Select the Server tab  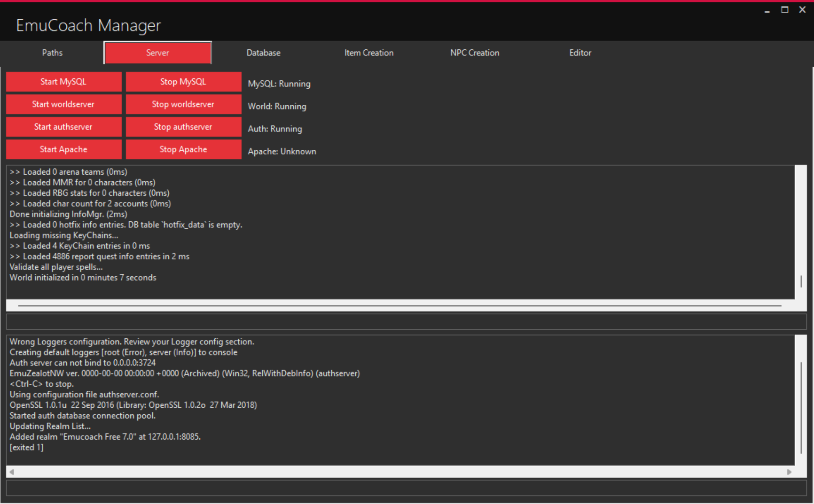tap(157, 53)
